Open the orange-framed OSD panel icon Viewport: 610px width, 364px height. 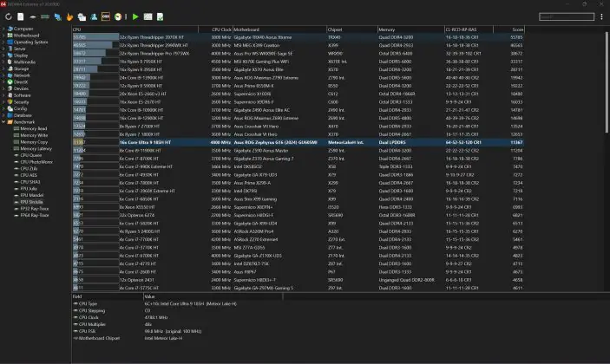point(106,16)
